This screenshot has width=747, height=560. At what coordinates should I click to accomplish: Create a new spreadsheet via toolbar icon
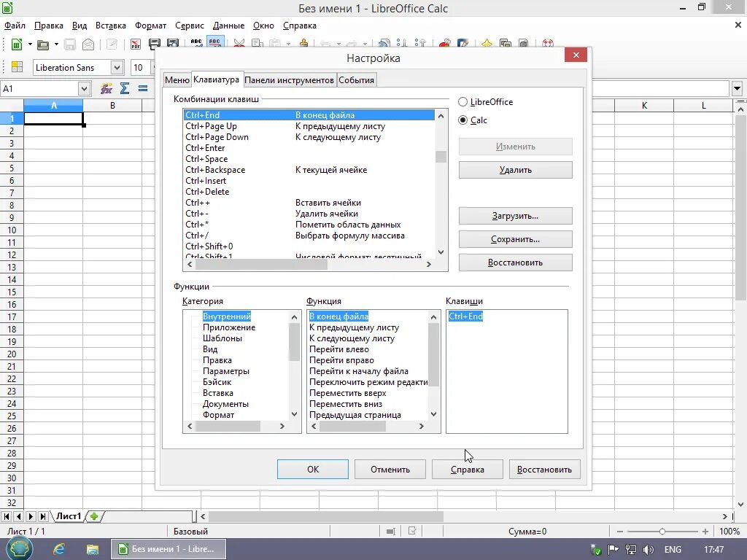[x=17, y=44]
